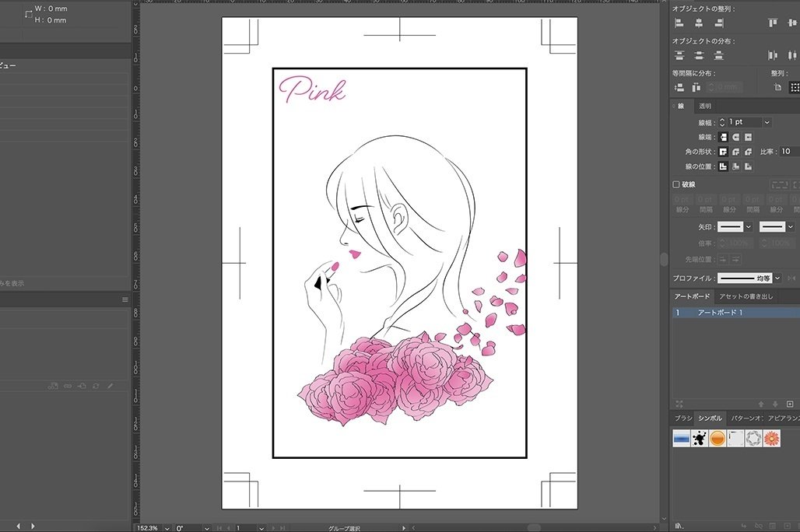Click edit original pencil icon
Viewport: 800px width, 532px height.
click(111, 386)
